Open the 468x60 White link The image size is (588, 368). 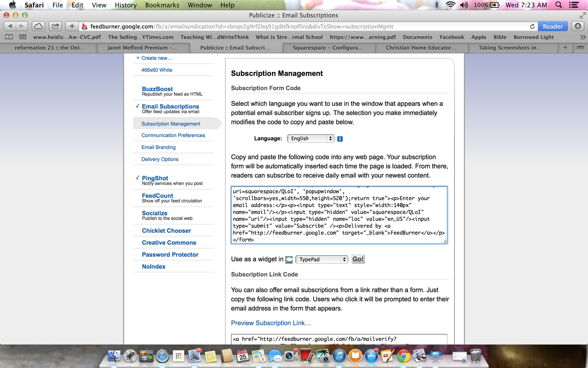point(157,70)
